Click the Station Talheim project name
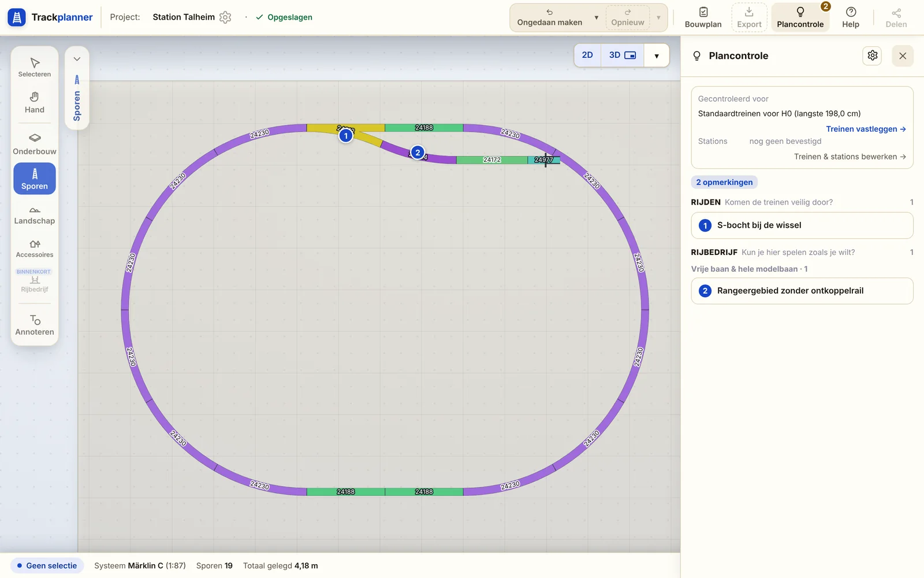 [x=184, y=17]
